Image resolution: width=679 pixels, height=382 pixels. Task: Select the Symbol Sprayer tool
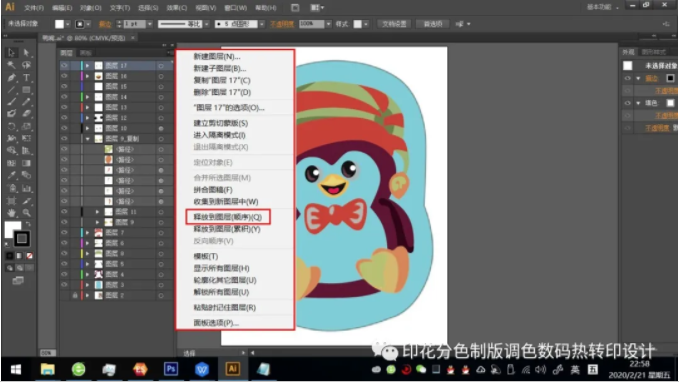coord(11,188)
